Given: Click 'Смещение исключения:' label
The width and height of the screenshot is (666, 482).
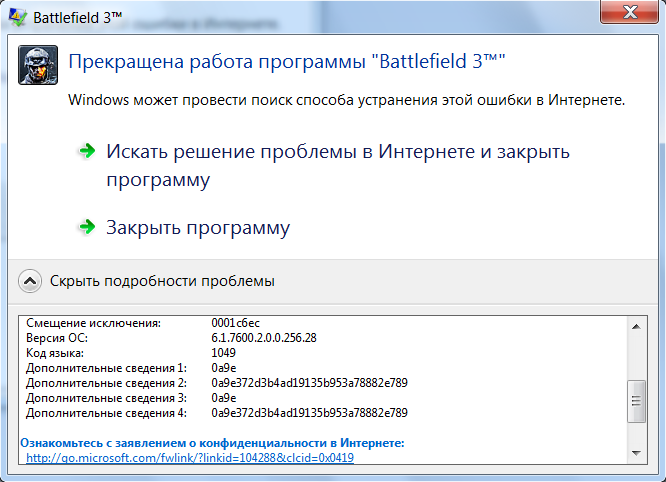Looking at the screenshot, I should point(93,323).
